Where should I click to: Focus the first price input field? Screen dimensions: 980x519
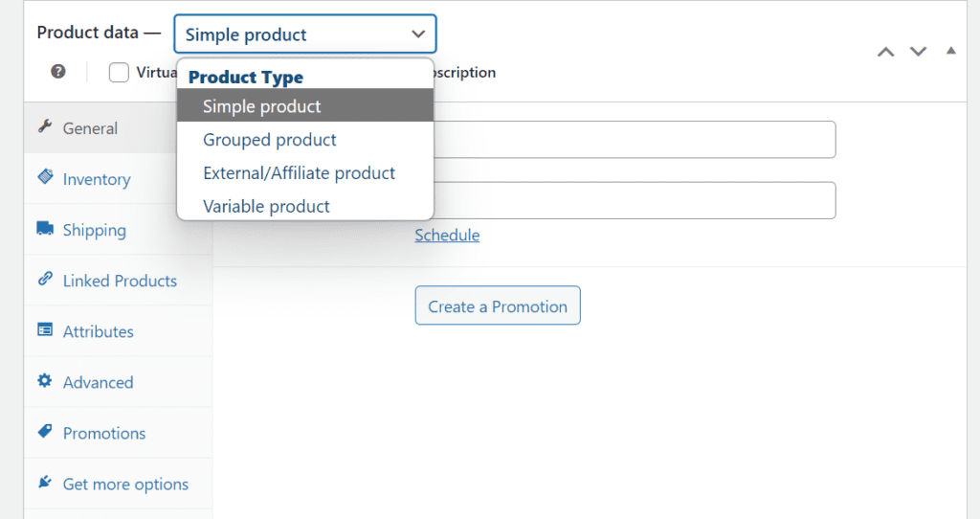(x=635, y=140)
